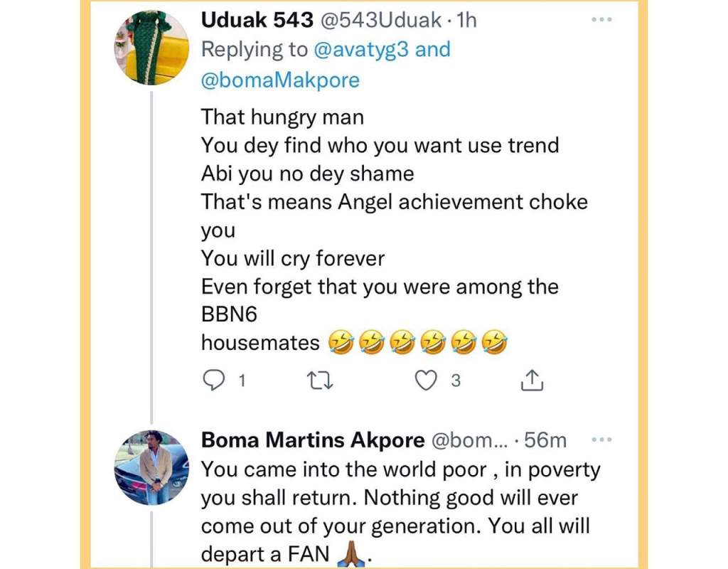The image size is (728, 569).
Task: Open Boma Martins Akpore's profile picture
Action: [x=151, y=467]
